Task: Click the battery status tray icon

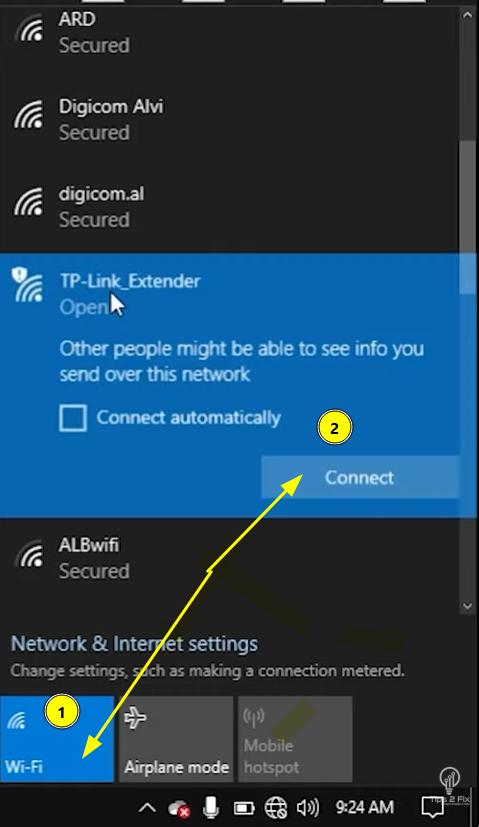Action: pyautogui.click(x=244, y=808)
